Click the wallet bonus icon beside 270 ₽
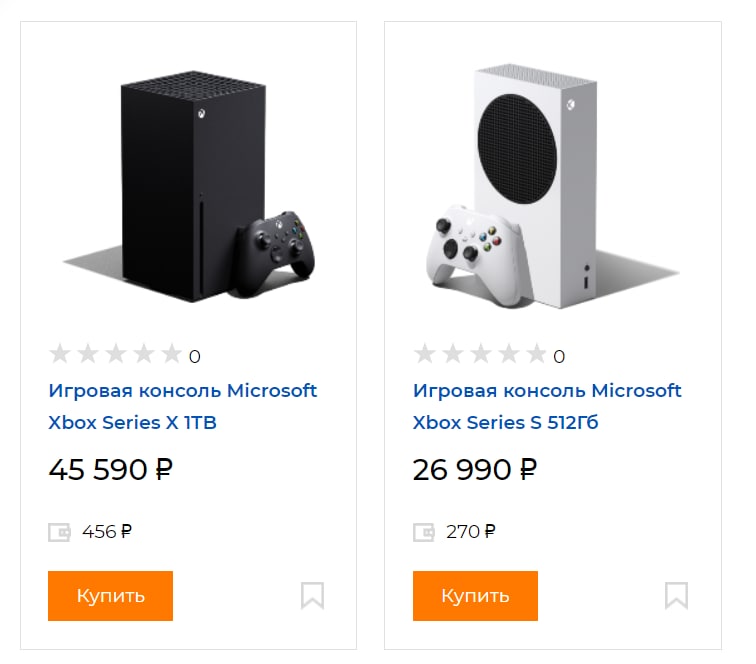This screenshot has width=756, height=664. 424,532
